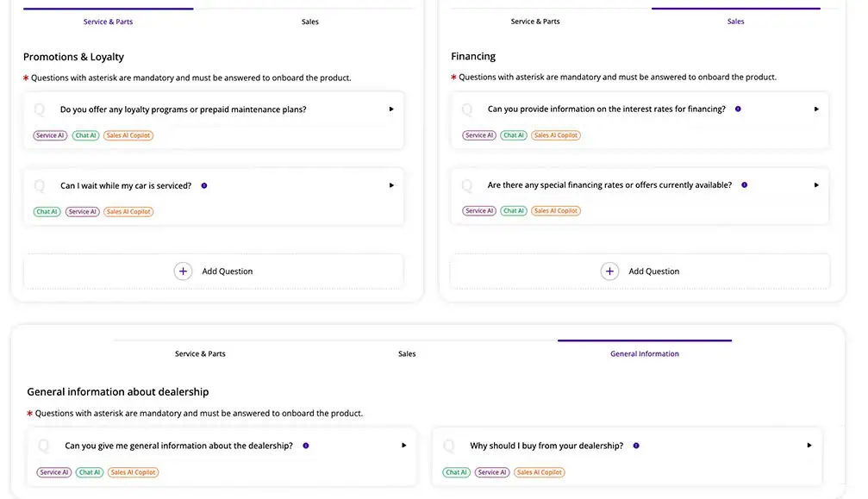Click info dot next to interest rates question

pyautogui.click(x=738, y=109)
